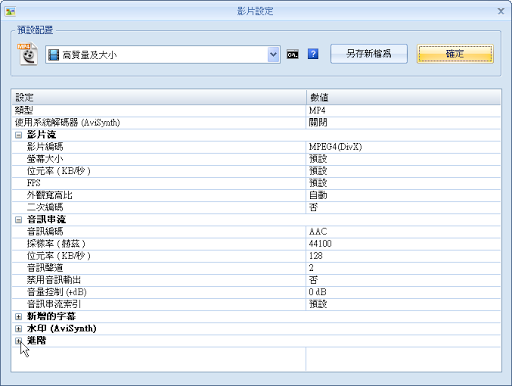The width and height of the screenshot is (512, 386).
Task: Select the 影片流 section header text
Action: pyautogui.click(x=41, y=135)
